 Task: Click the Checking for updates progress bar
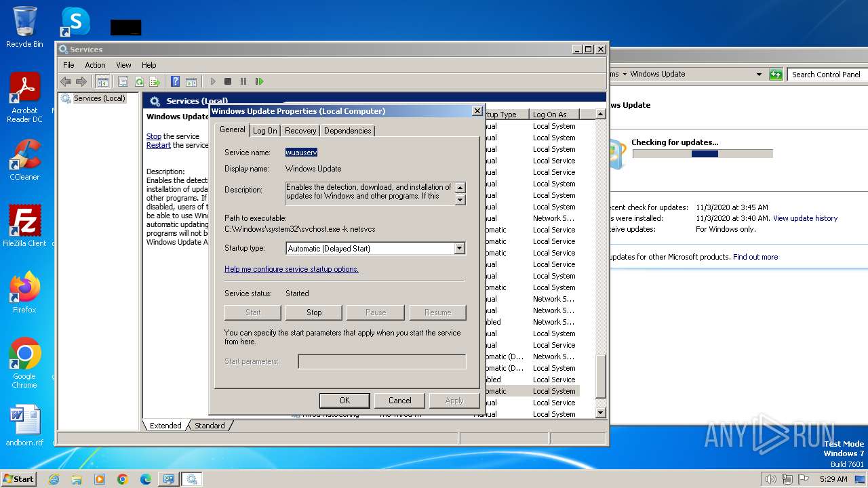point(703,154)
